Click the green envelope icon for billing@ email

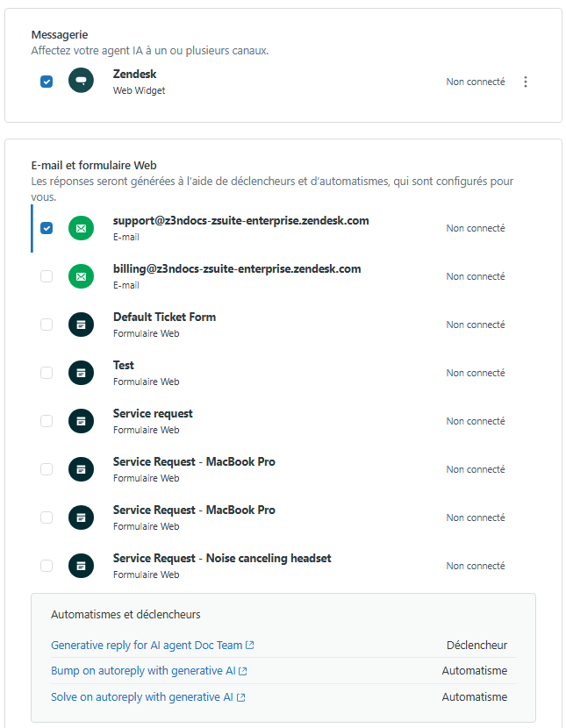point(81,276)
